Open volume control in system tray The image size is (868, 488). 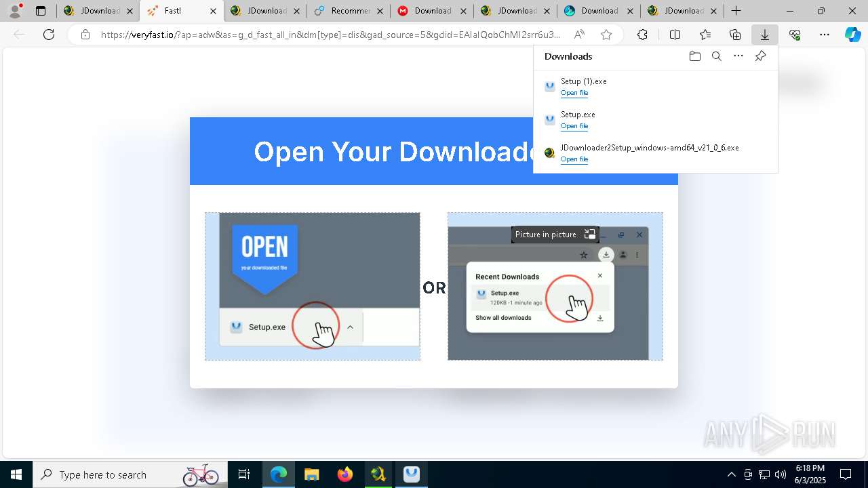pyautogui.click(x=781, y=474)
